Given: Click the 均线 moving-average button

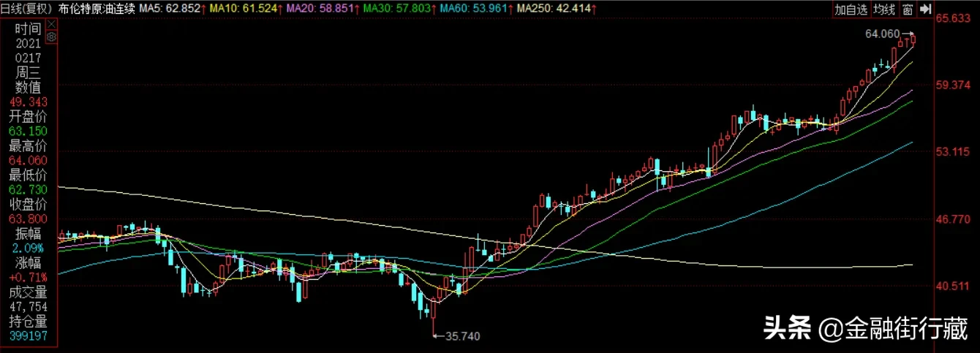Looking at the screenshot, I should [884, 10].
